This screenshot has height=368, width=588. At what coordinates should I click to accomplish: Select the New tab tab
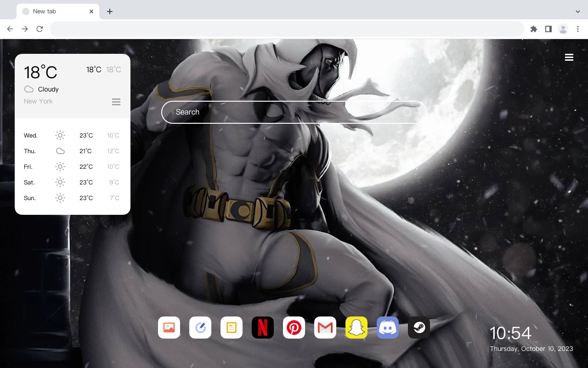click(57, 11)
